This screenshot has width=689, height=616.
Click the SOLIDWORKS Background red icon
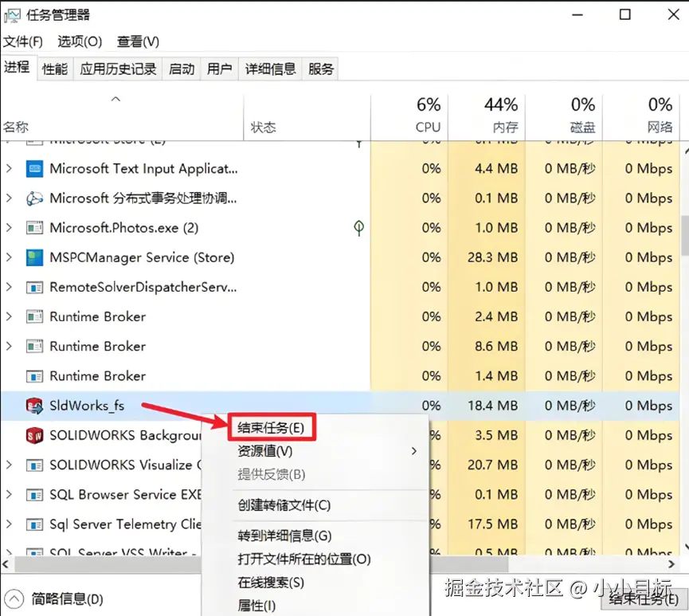(35, 436)
